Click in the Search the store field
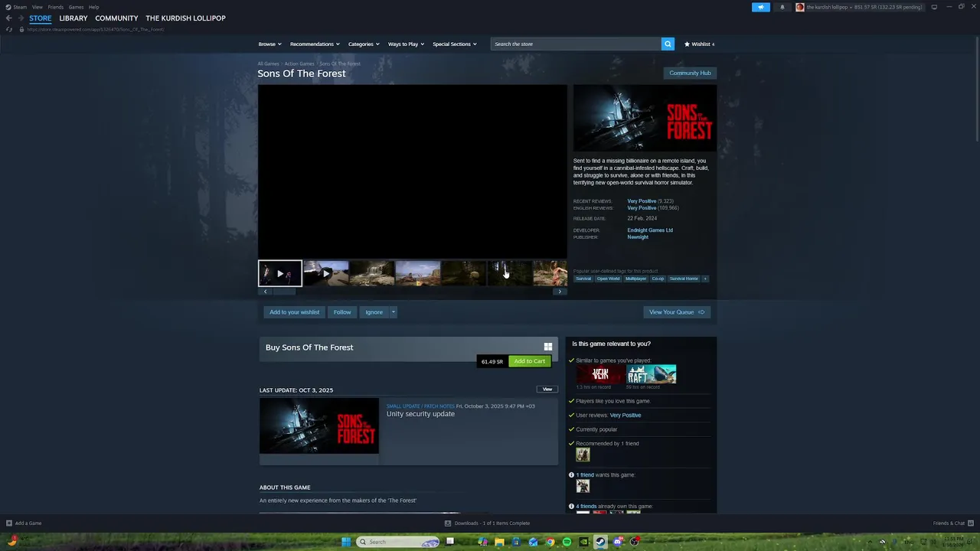The width and height of the screenshot is (980, 551). coord(576,44)
